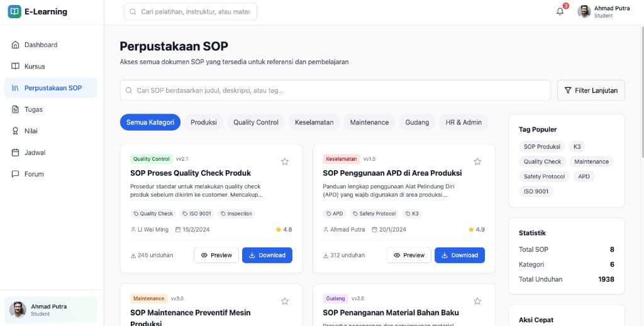The height and width of the screenshot is (326, 644).
Task: Select the Semua Kategori chip
Action: [x=150, y=122]
